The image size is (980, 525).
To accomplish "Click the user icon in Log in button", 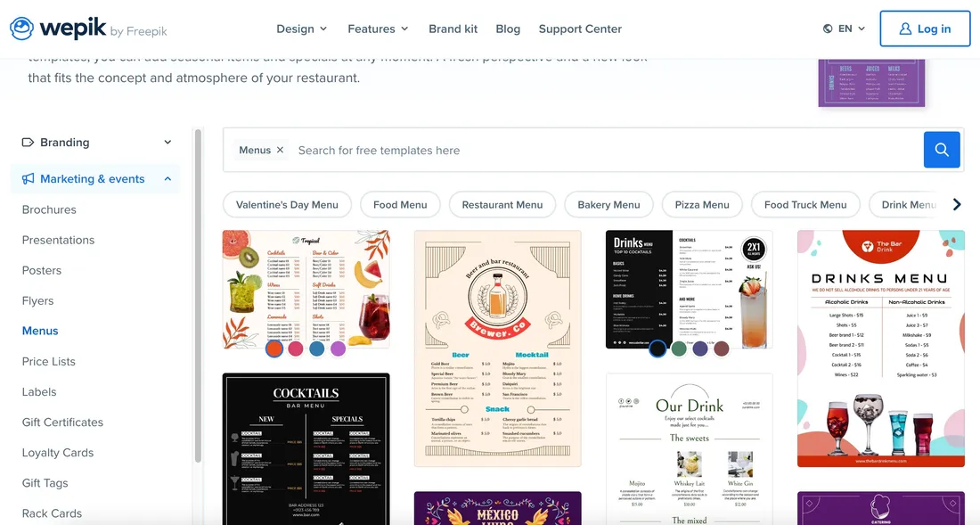I will (905, 29).
